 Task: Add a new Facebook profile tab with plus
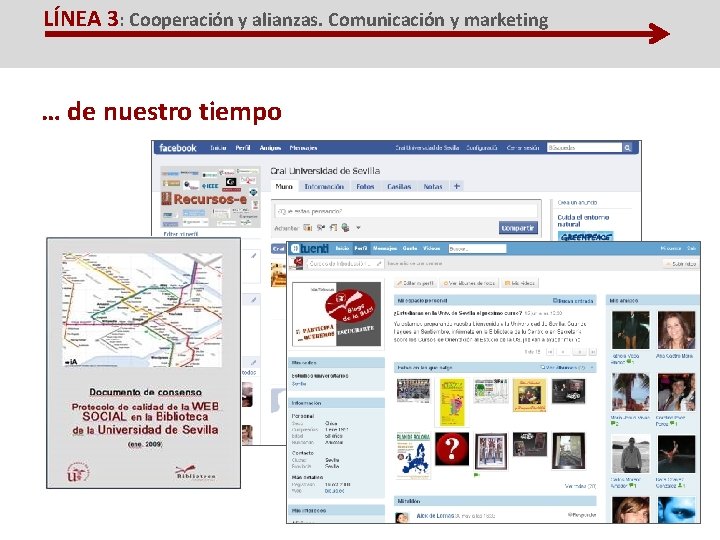tap(456, 186)
